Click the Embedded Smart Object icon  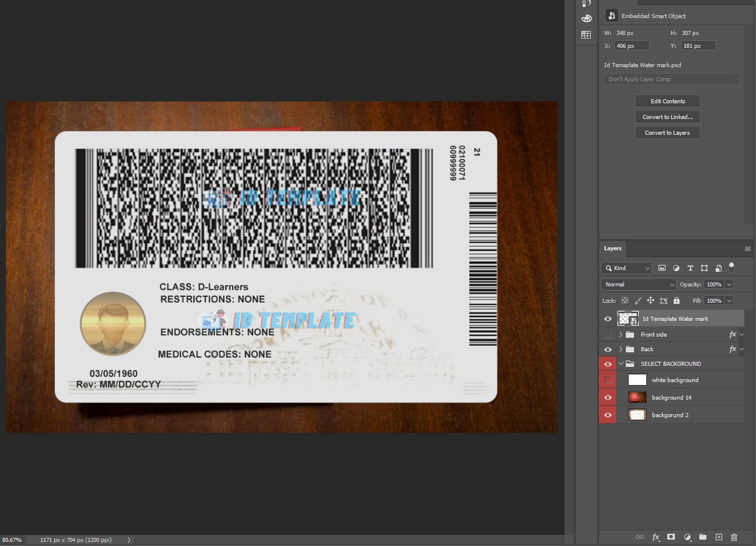click(x=611, y=16)
